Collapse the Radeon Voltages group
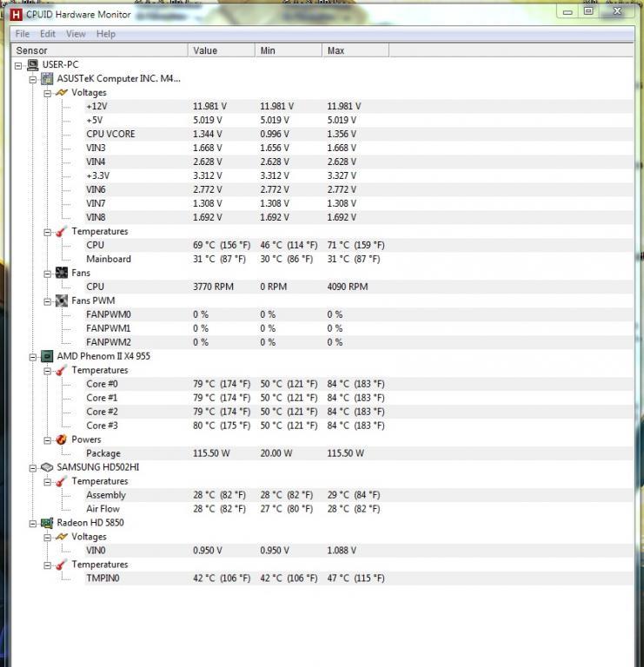644x667 pixels. tap(48, 538)
